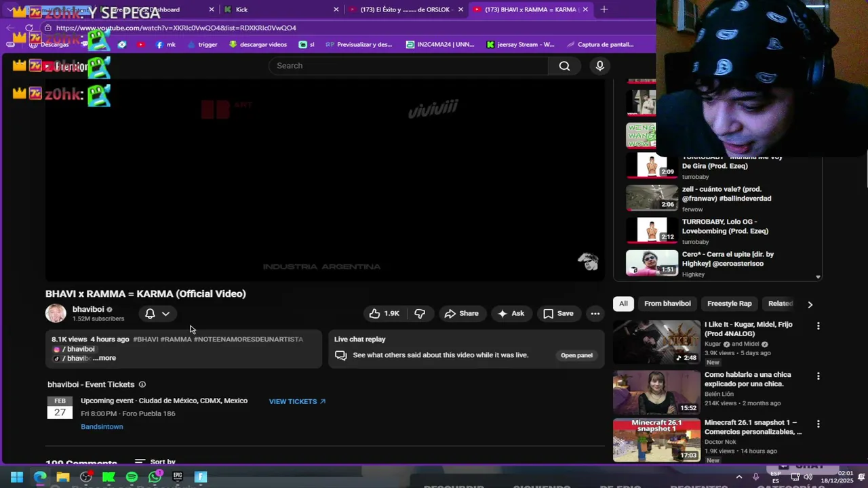Screen dimensions: 868x488
Task: Click the volume icon in system tray
Action: [x=807, y=476]
